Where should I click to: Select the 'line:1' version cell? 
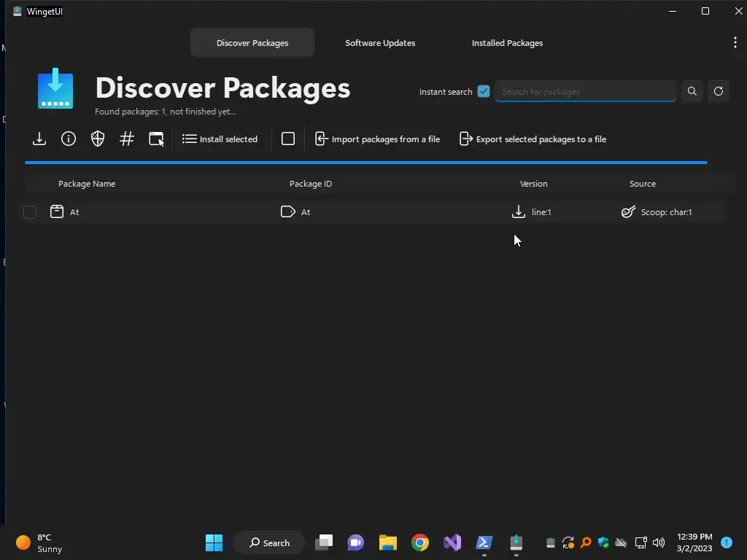(x=541, y=212)
